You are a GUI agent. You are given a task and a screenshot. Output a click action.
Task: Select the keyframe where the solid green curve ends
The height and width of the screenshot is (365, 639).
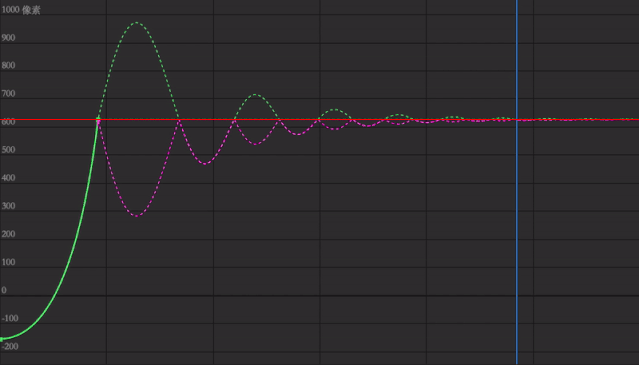point(98,119)
